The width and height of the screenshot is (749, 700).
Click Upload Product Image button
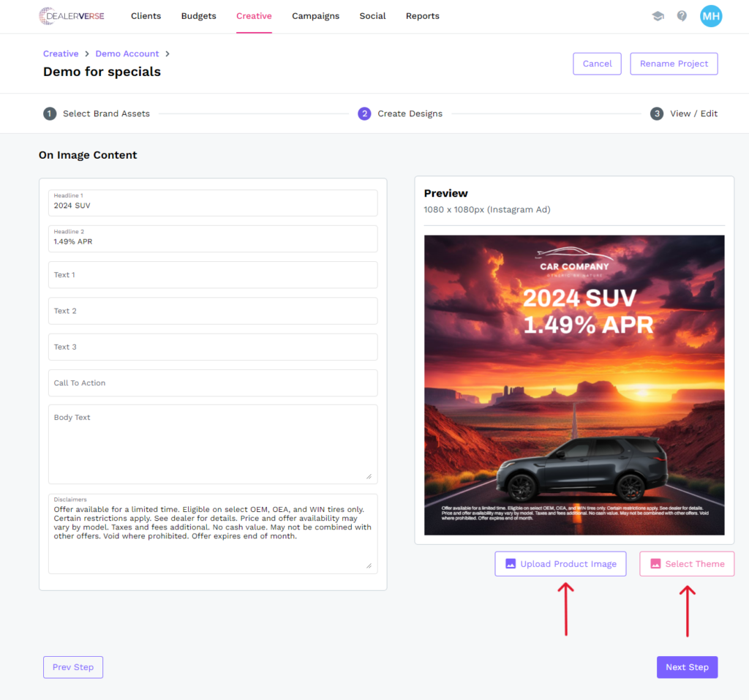tap(560, 564)
